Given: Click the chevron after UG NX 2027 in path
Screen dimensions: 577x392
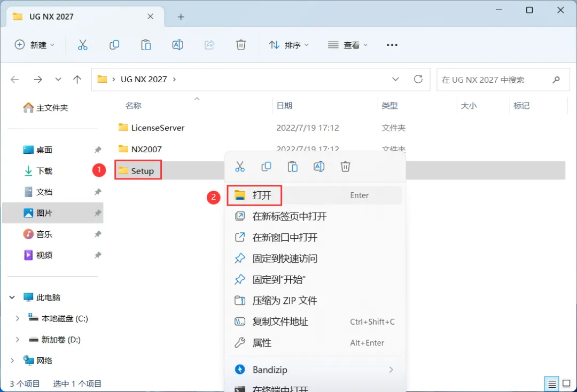Looking at the screenshot, I should pos(174,80).
